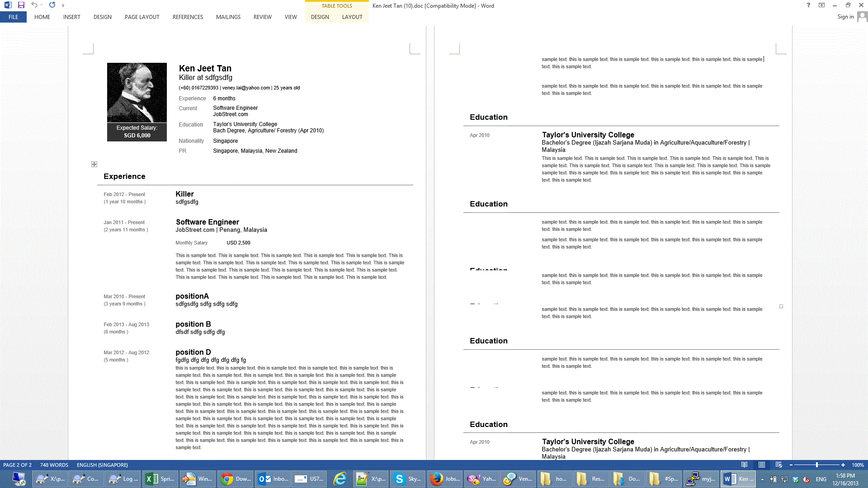Click the table resize handle on page two

(781, 306)
